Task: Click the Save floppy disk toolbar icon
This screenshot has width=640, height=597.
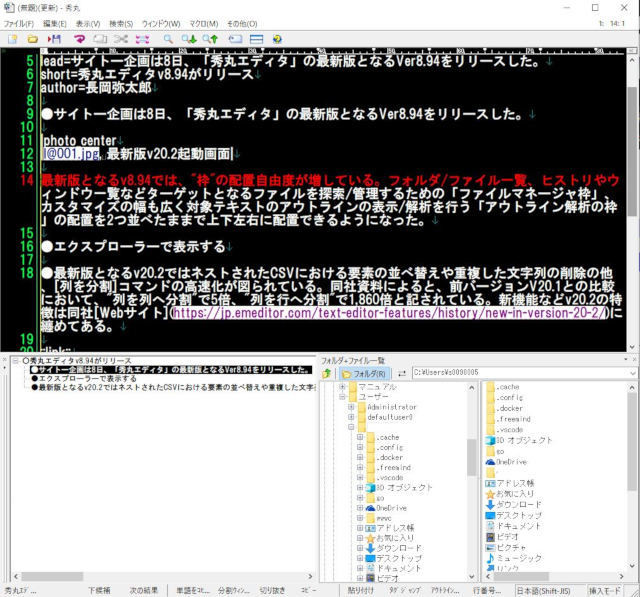Action: (54, 39)
